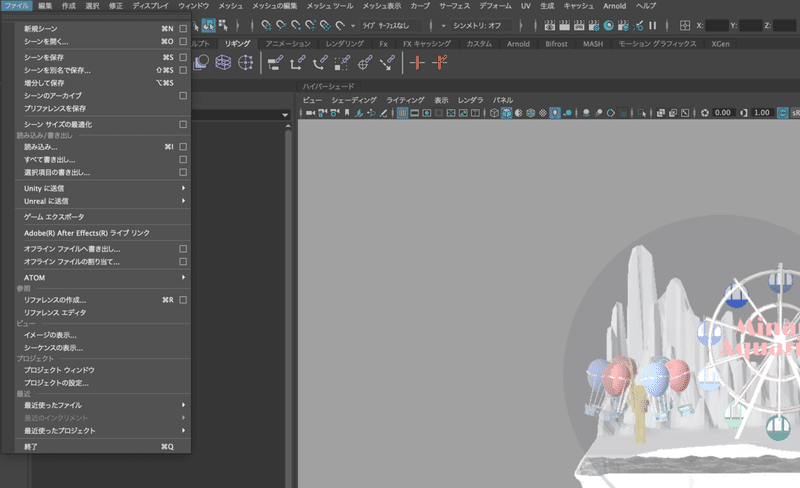Click the orient constraint shelf icon
This screenshot has width=800, height=488.
point(320,62)
